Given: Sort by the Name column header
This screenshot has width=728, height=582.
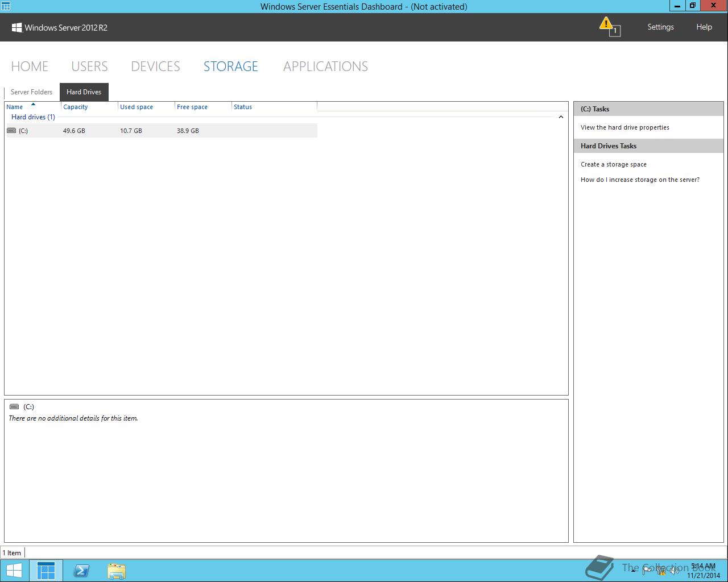Looking at the screenshot, I should point(32,107).
